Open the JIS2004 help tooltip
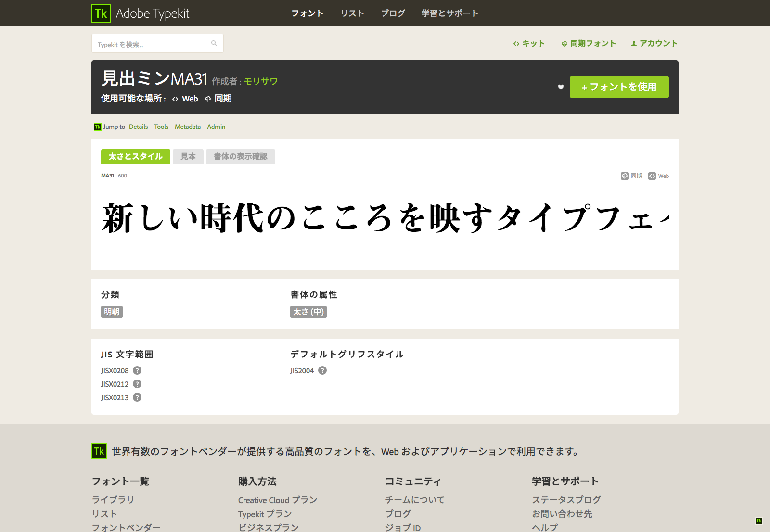Image resolution: width=770 pixels, height=532 pixels. [323, 370]
